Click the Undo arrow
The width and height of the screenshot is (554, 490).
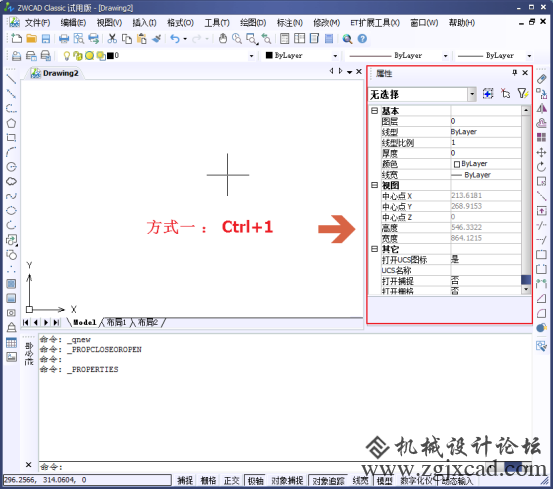pos(175,39)
